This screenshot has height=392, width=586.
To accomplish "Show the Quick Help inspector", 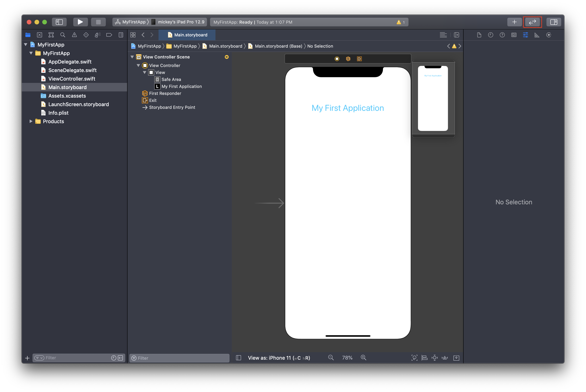I will click(502, 35).
